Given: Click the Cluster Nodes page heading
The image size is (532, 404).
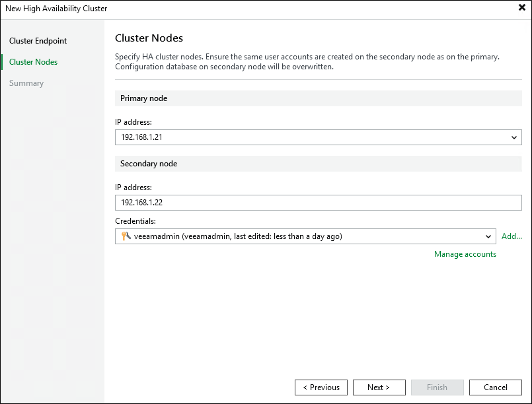Looking at the screenshot, I should tap(149, 38).
